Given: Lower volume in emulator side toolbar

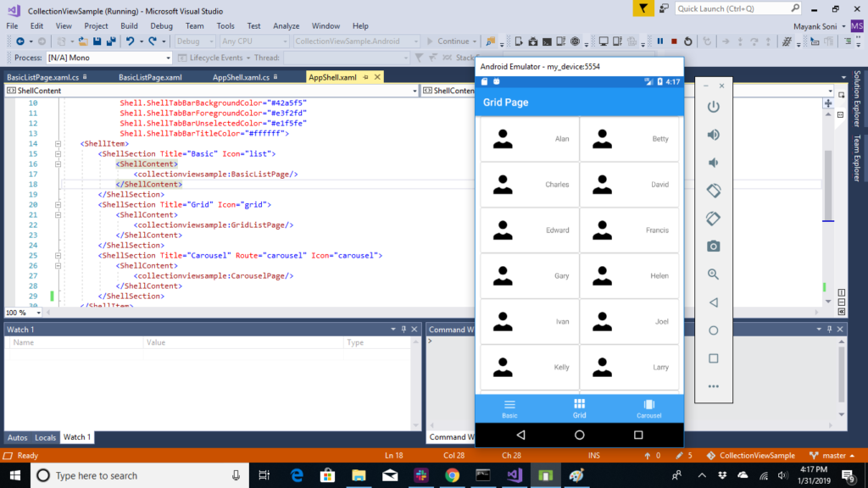Looking at the screenshot, I should (x=714, y=163).
